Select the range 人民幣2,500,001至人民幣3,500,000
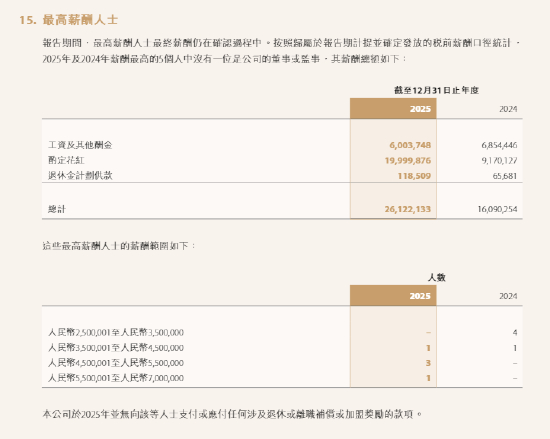Viewport: 550px width, 439px height. [x=116, y=332]
